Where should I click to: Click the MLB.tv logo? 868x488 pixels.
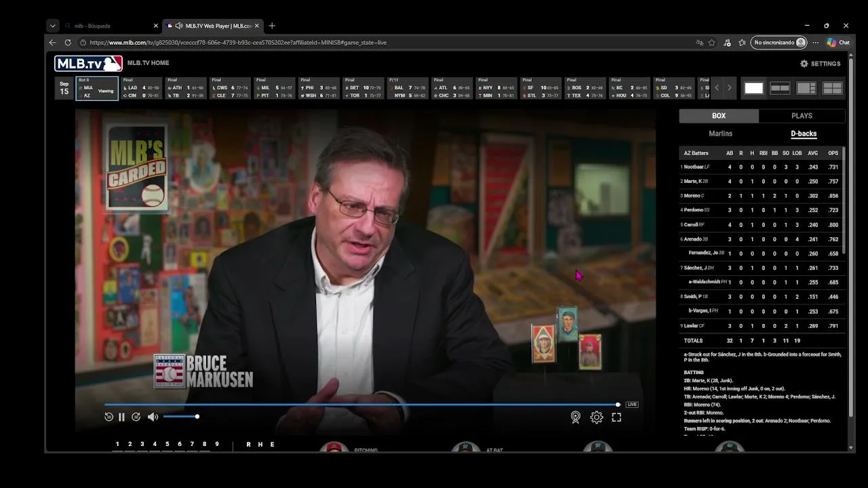pyautogui.click(x=89, y=63)
